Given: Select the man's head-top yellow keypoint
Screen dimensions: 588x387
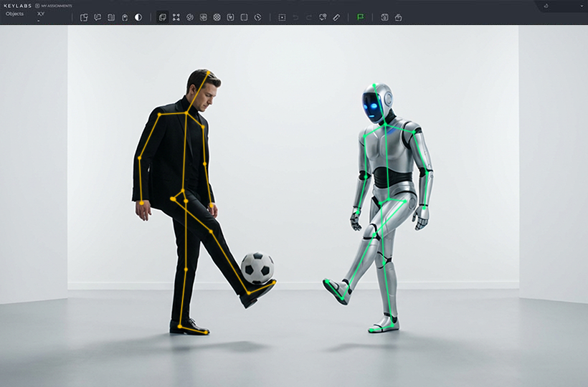Looking at the screenshot, I should (x=208, y=72).
